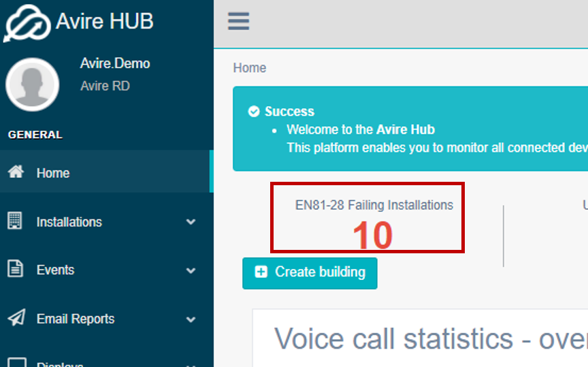Click the Email Reports paper plane icon
The image size is (588, 367).
click(x=16, y=317)
